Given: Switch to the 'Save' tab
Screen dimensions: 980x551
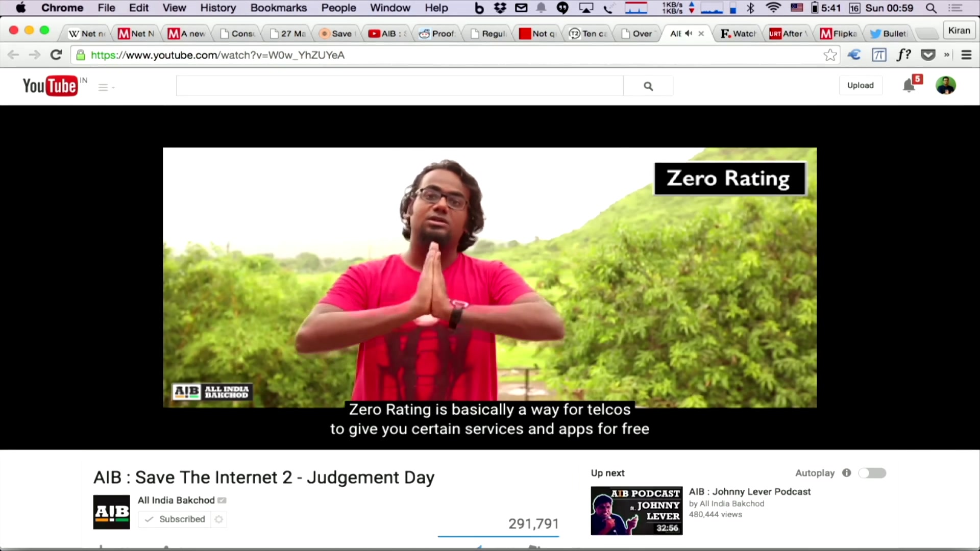Looking at the screenshot, I should 336,34.
